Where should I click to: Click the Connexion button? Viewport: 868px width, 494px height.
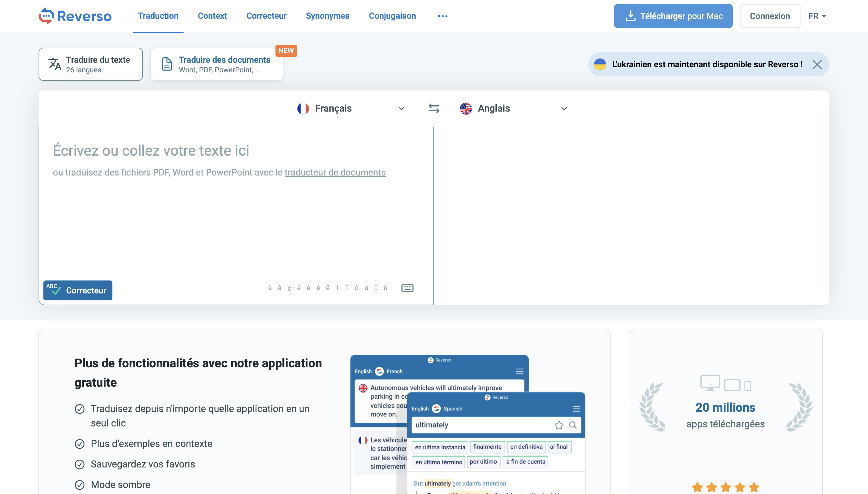[x=770, y=16]
